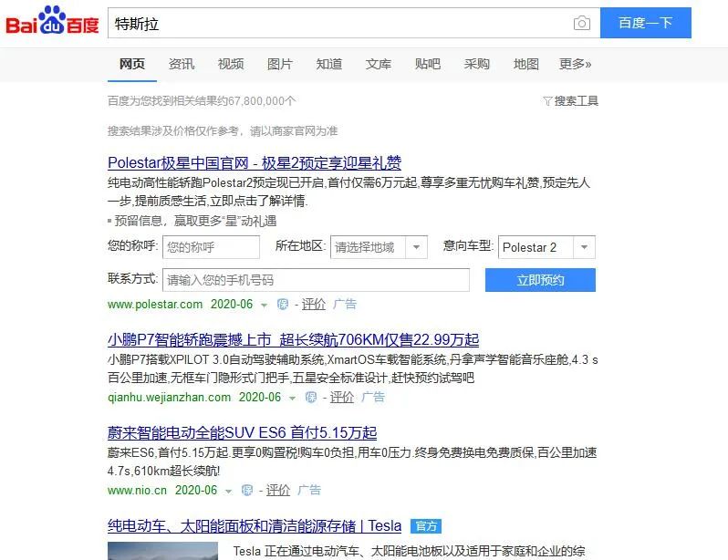This screenshot has width=728, height=560.
Task: Open the 意向车型 Polestar 2 dropdown
Action: [546, 247]
